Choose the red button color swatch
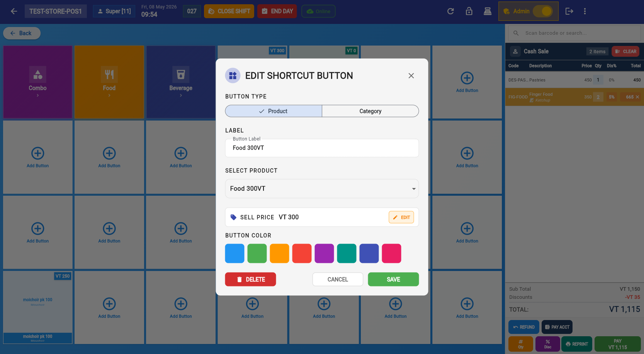The height and width of the screenshot is (354, 644). coord(302,253)
